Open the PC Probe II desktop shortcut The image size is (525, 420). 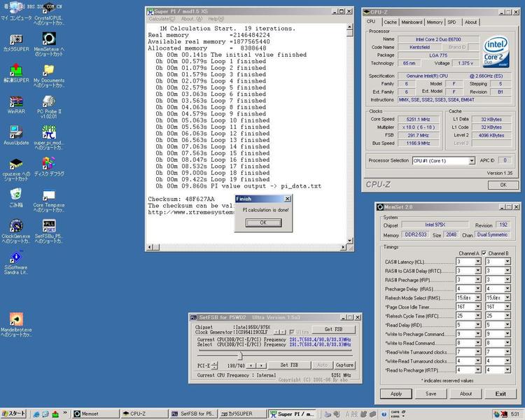[x=49, y=107]
